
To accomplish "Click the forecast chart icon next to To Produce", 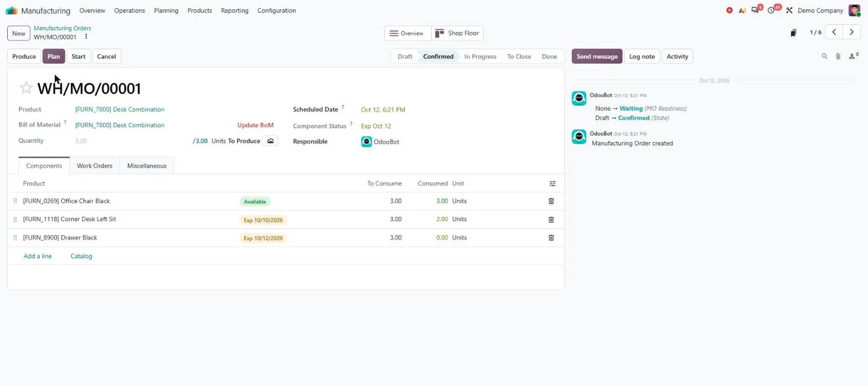I will coord(270,141).
